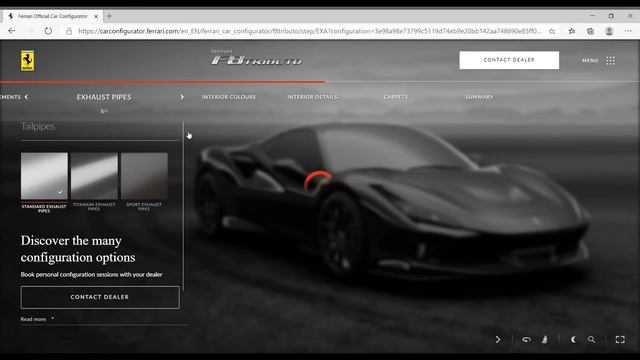Open the Interior Colours step

[x=229, y=97]
